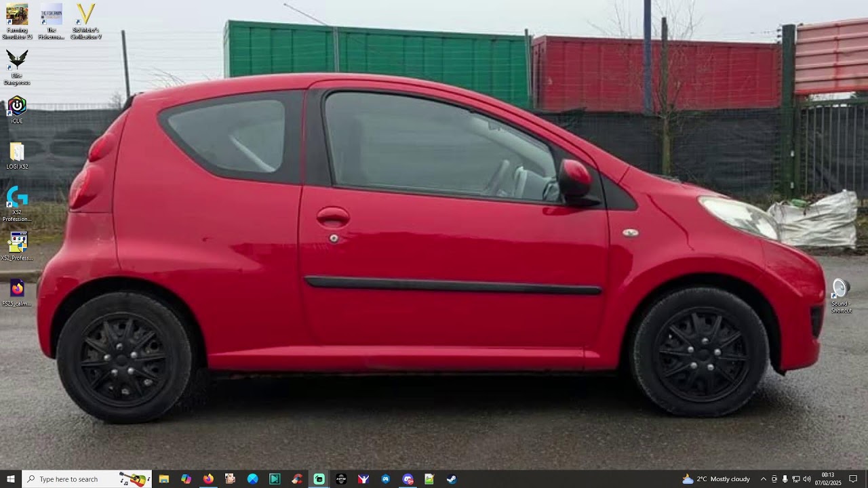Open the volume control tray icon
This screenshot has height=488, width=868.
(x=807, y=479)
